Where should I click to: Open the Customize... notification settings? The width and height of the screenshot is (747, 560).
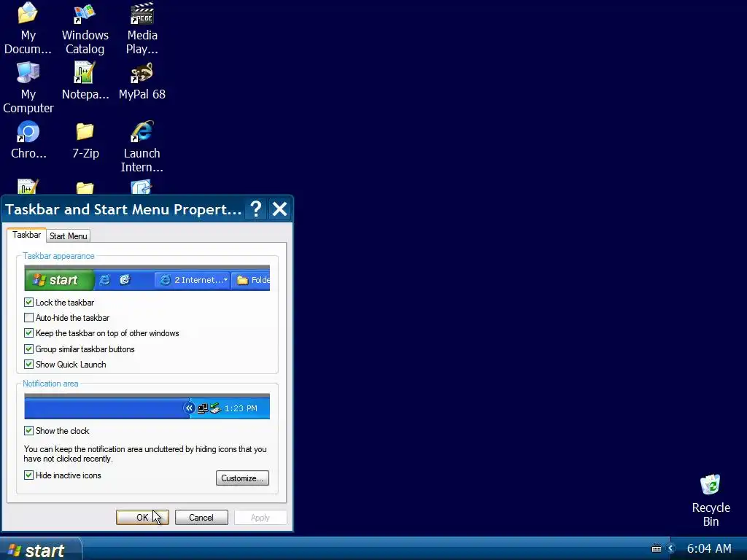(x=242, y=478)
